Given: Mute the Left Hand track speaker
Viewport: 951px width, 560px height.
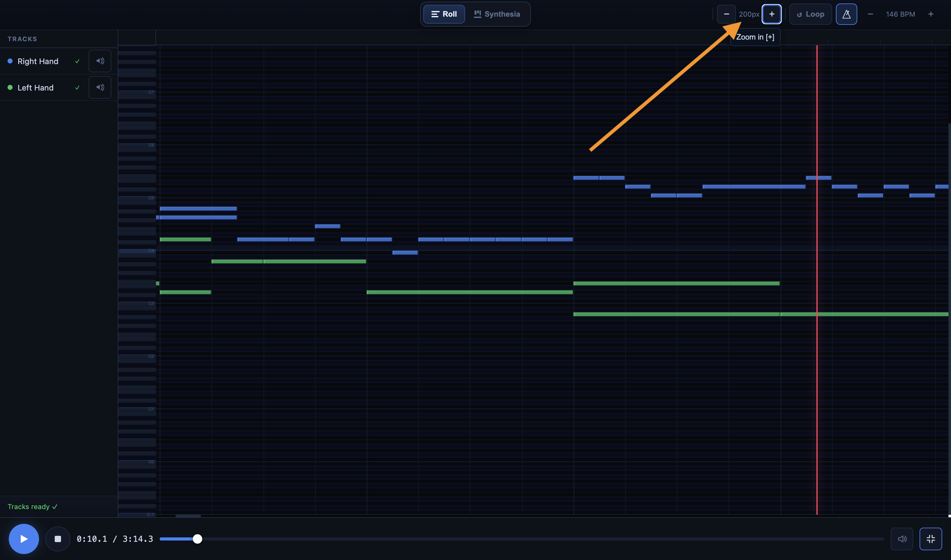Looking at the screenshot, I should (100, 87).
